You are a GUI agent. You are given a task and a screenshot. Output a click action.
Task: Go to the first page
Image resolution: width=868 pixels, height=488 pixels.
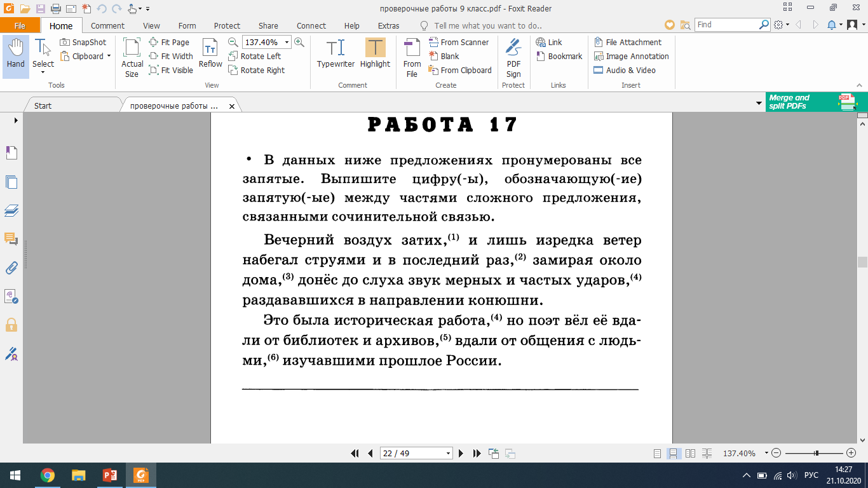point(355,453)
